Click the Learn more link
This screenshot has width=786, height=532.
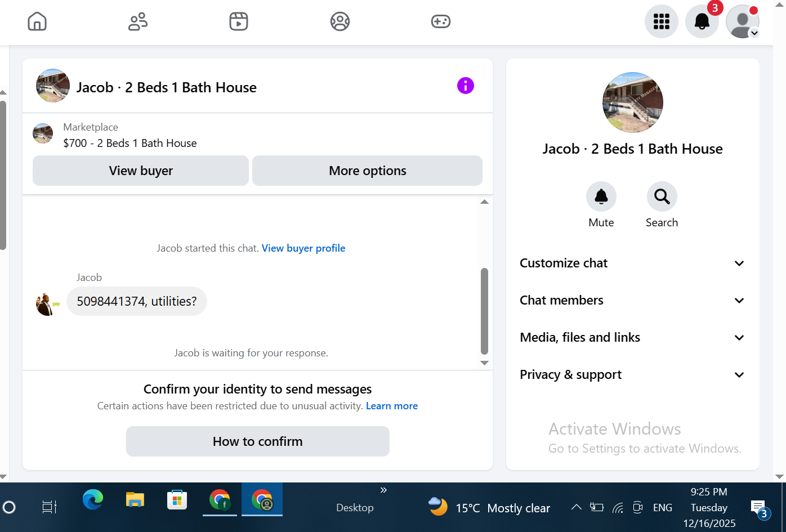(x=392, y=406)
